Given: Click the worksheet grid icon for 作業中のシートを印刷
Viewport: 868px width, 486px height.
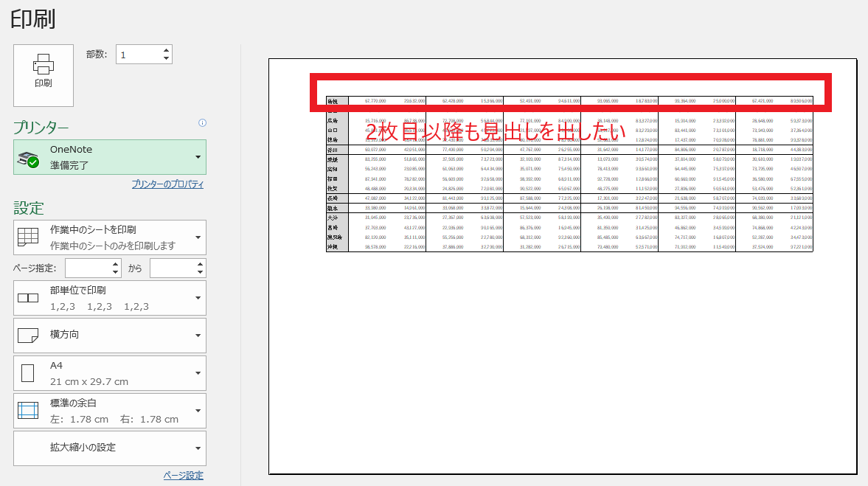Looking at the screenshot, I should 28,237.
